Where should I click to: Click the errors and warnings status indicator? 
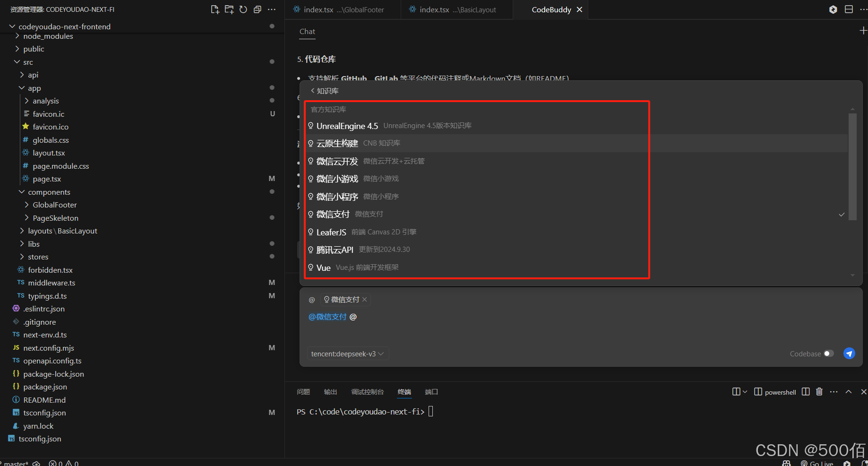pos(64,463)
